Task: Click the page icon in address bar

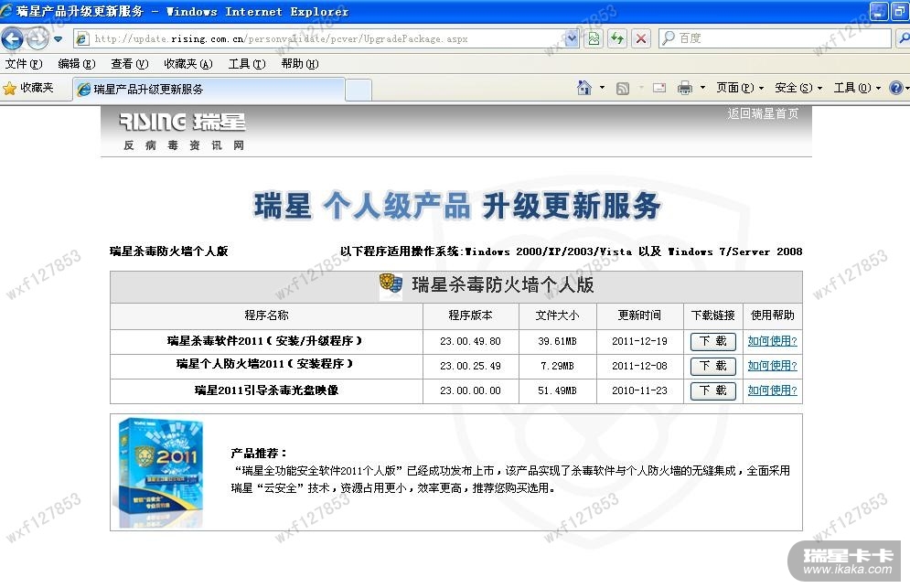Action: pos(82,39)
